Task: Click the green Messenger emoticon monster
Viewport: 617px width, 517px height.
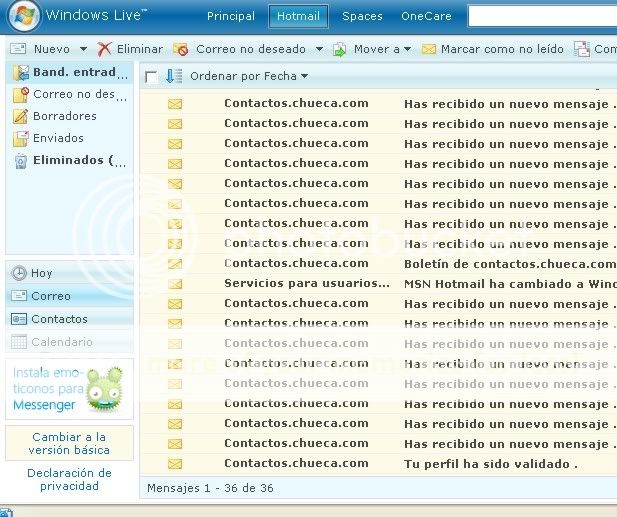Action: tap(104, 389)
